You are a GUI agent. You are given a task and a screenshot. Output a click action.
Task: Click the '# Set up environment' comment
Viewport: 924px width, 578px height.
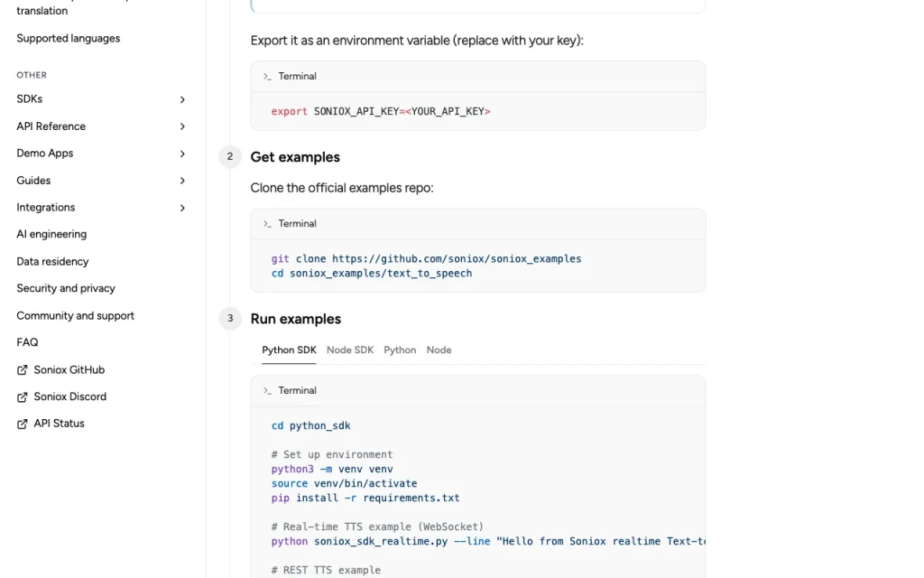click(x=332, y=455)
